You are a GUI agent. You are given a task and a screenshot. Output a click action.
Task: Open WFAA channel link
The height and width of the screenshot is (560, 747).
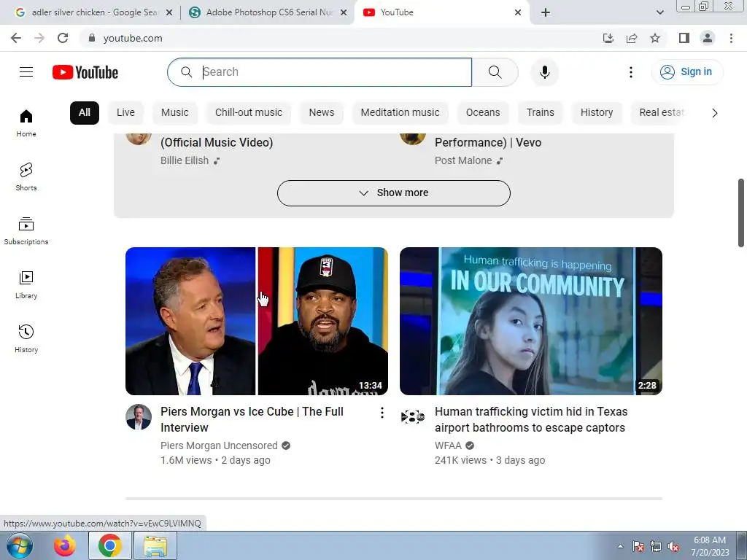pos(448,446)
